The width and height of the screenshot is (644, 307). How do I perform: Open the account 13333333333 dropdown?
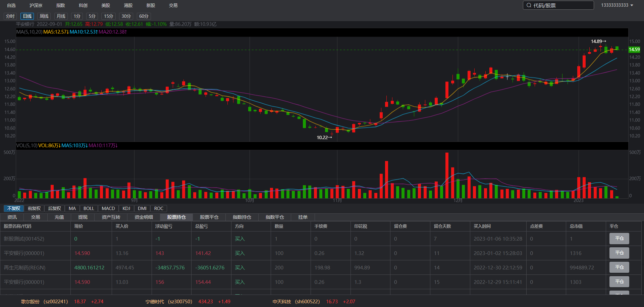click(x=617, y=5)
